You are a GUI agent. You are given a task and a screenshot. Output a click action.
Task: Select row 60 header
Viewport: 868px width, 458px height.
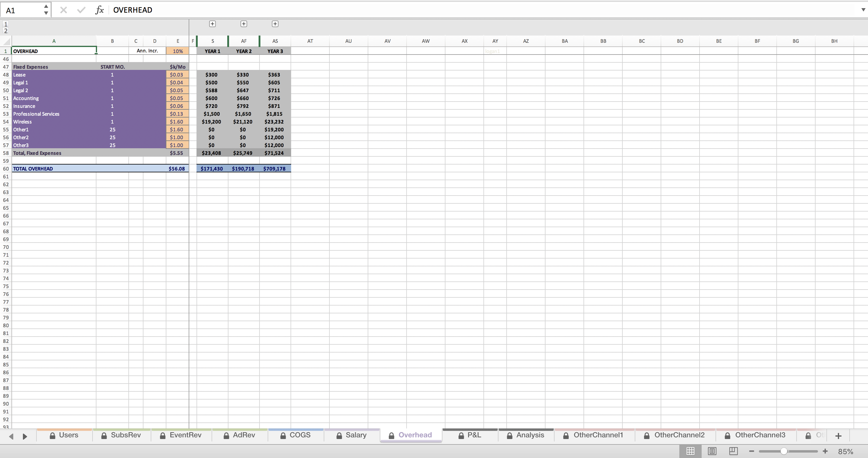[x=6, y=169]
